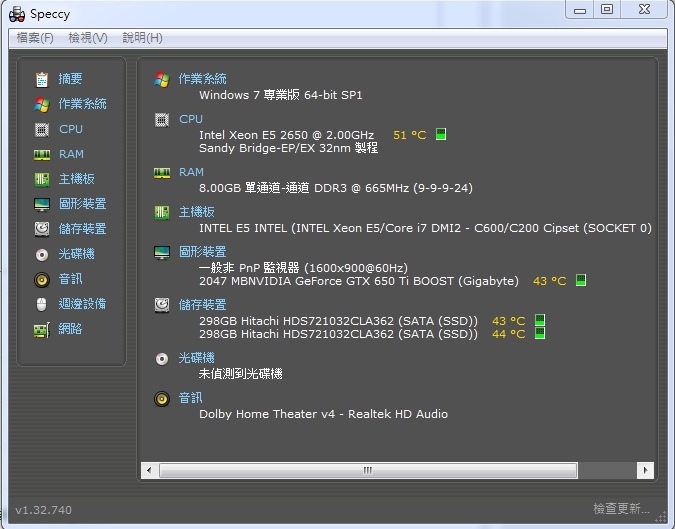Click the memory icon beside RAM heading in summary
The width and height of the screenshot is (675, 529).
point(162,173)
